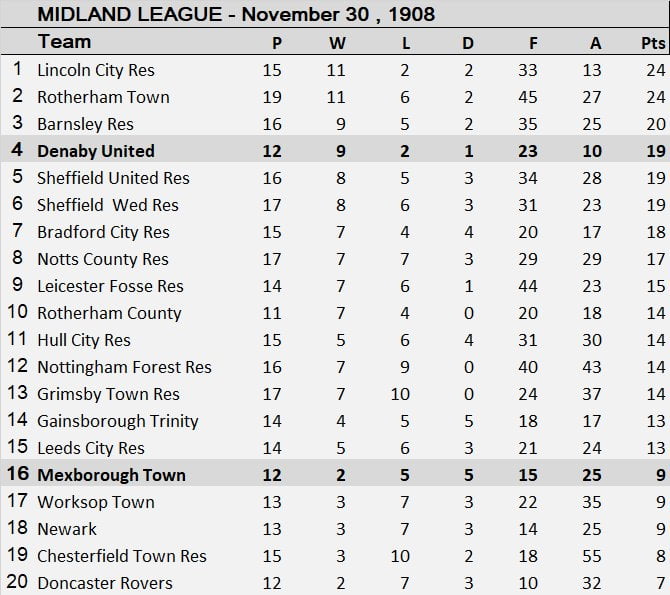Screen dimensions: 670x595
Task: Click the Doncaster Rovers team name
Action: 105,583
